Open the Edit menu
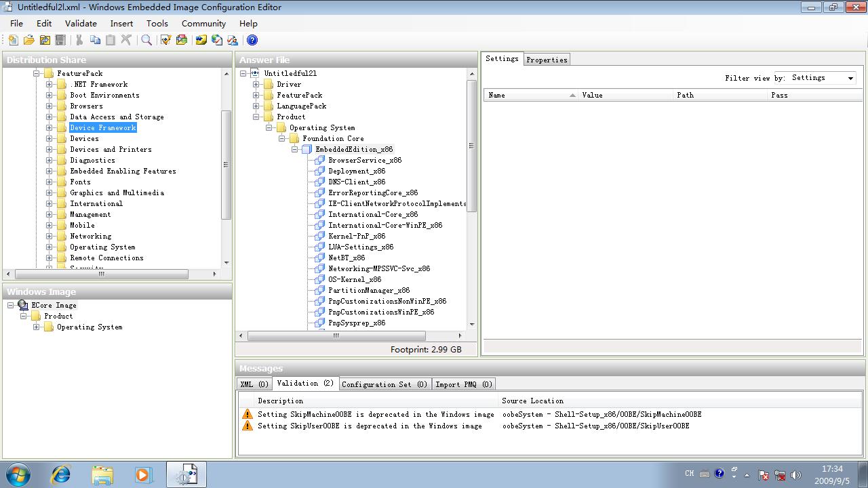Screen dimensions: 868x488 point(44,23)
